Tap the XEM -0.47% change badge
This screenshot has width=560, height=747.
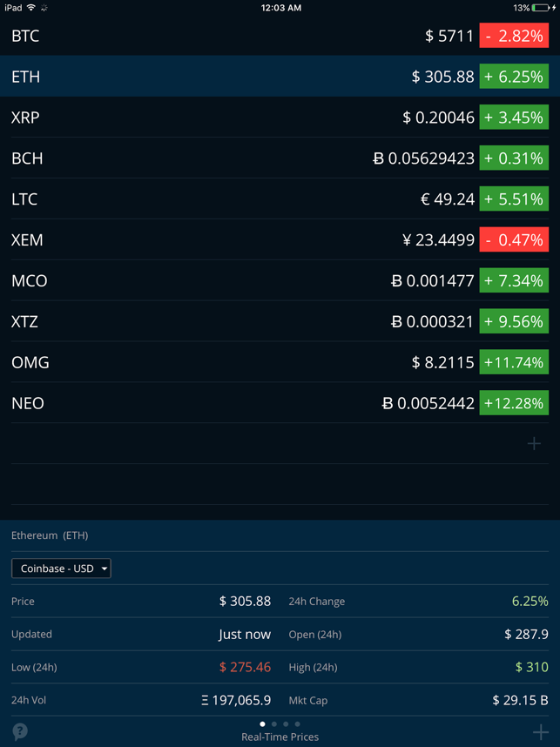514,239
